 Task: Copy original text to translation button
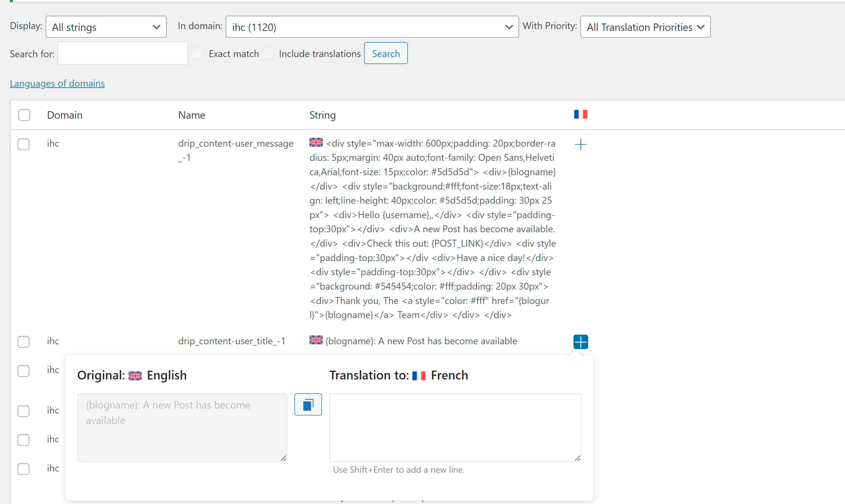[308, 405]
